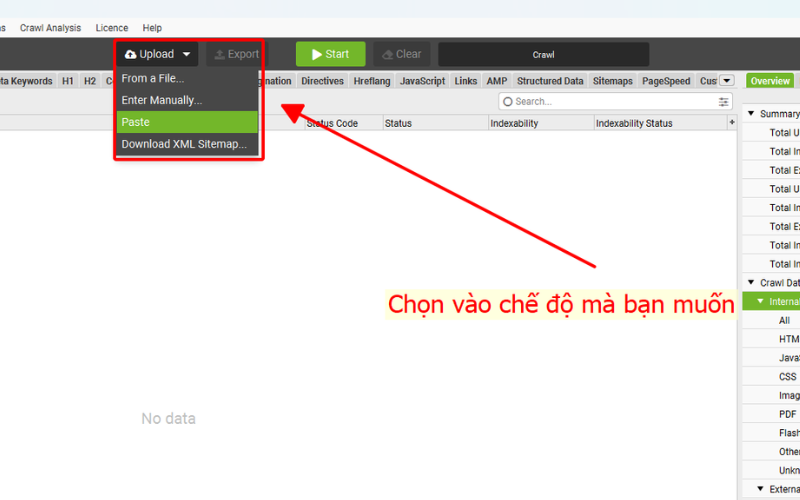Image resolution: width=800 pixels, height=500 pixels.
Task: Click the Export button icon
Action: tap(217, 54)
